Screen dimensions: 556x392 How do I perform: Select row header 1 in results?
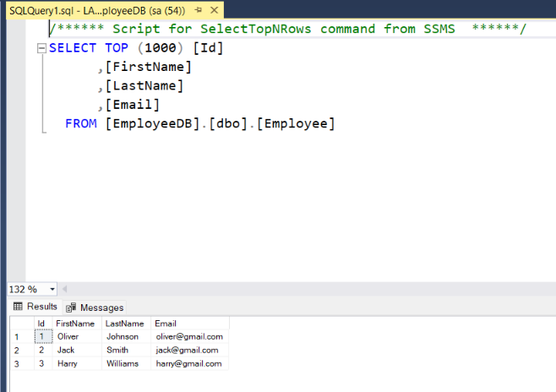point(22,336)
